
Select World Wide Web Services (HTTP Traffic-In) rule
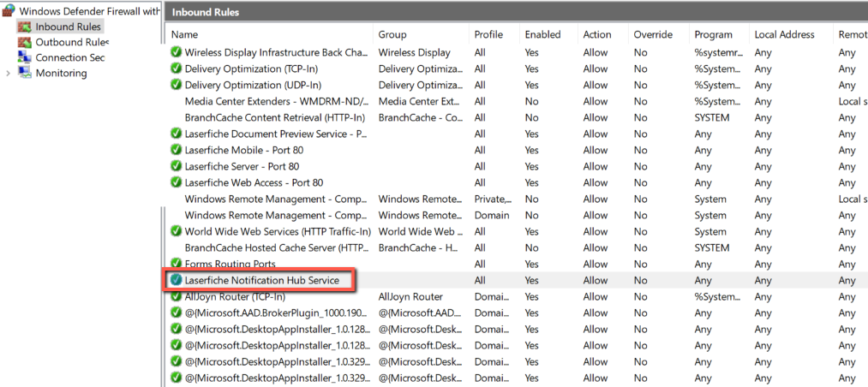point(278,231)
